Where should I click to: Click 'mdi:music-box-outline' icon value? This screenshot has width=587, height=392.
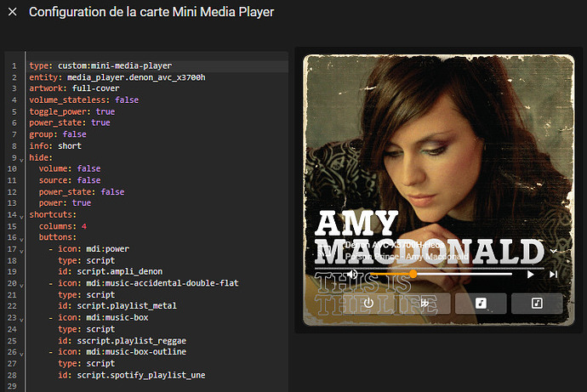[x=136, y=352]
